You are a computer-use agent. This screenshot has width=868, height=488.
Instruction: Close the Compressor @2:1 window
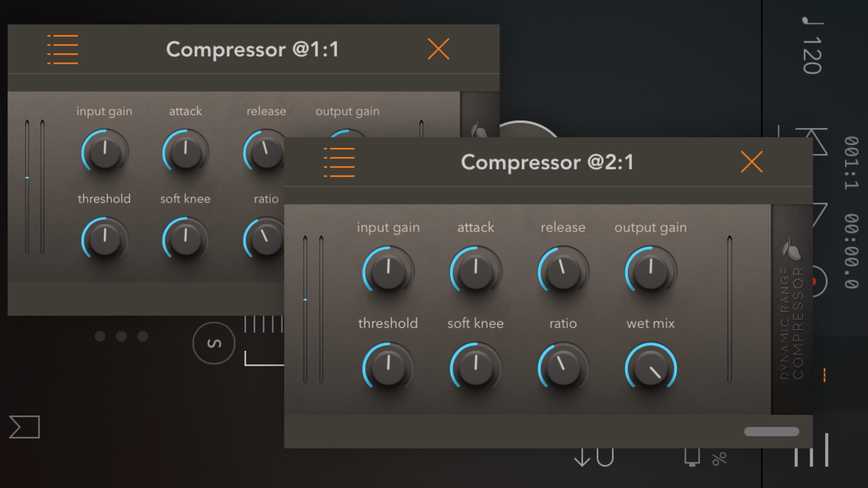click(751, 162)
